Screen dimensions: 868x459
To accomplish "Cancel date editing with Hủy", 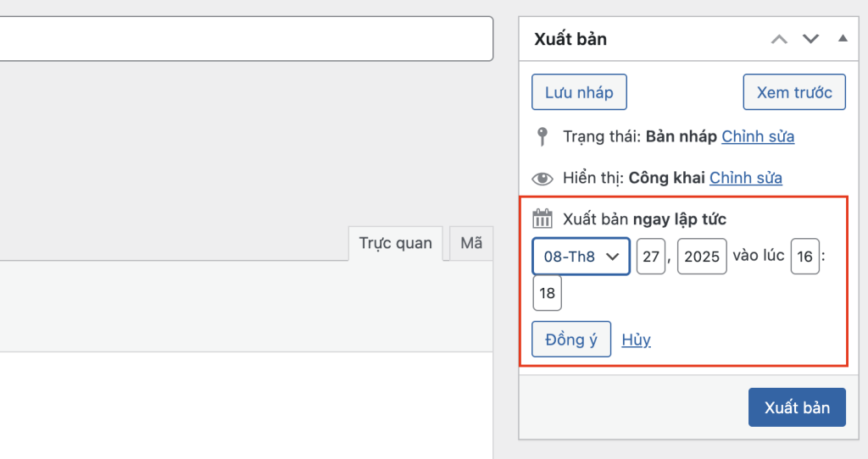I will click(636, 340).
